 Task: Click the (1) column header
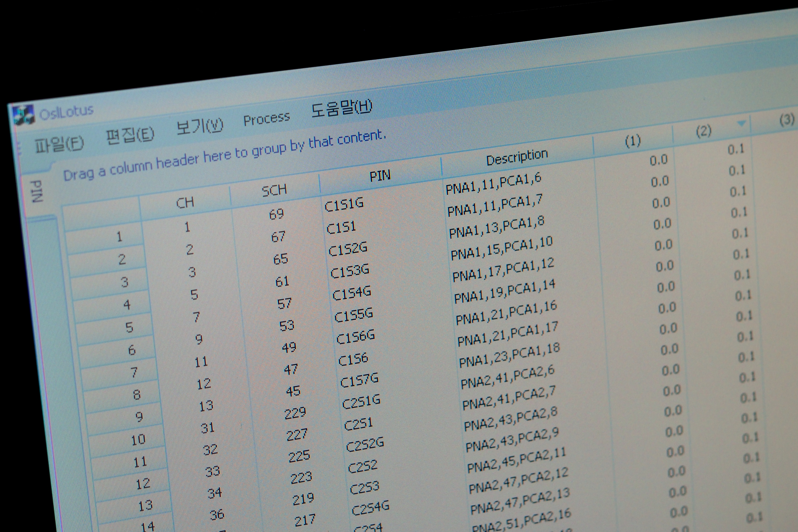coord(633,141)
